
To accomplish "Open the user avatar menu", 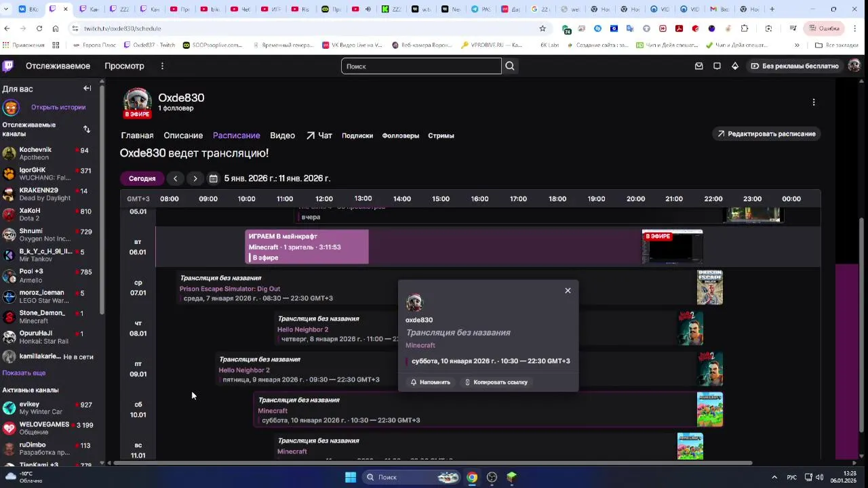I will [854, 66].
